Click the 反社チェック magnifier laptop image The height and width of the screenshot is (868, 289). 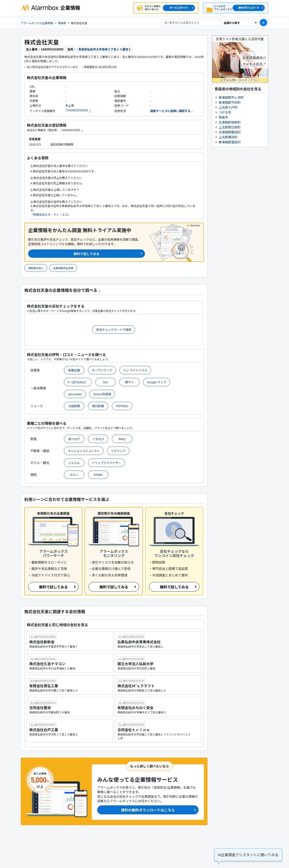click(174, 531)
